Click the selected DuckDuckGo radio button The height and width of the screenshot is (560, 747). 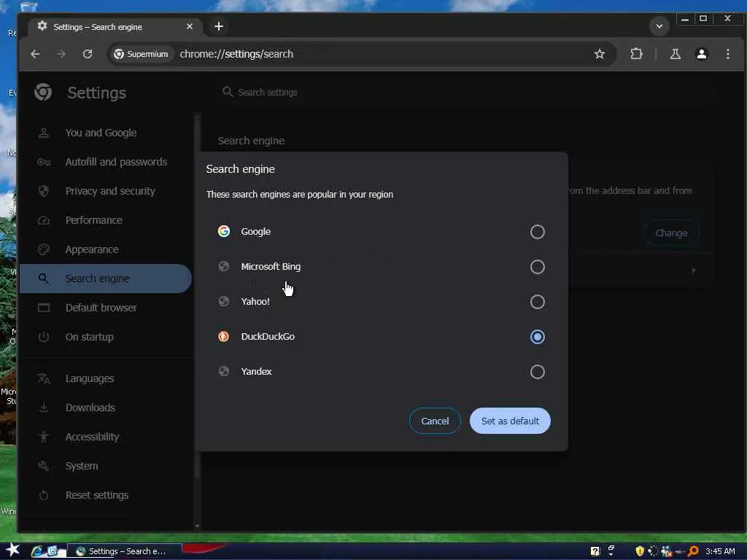(x=537, y=337)
